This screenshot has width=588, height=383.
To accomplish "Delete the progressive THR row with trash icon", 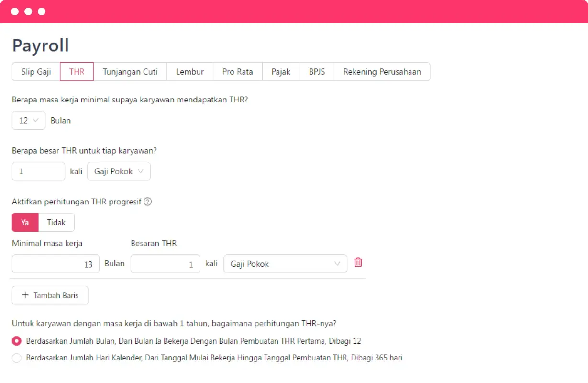I will pyautogui.click(x=358, y=262).
